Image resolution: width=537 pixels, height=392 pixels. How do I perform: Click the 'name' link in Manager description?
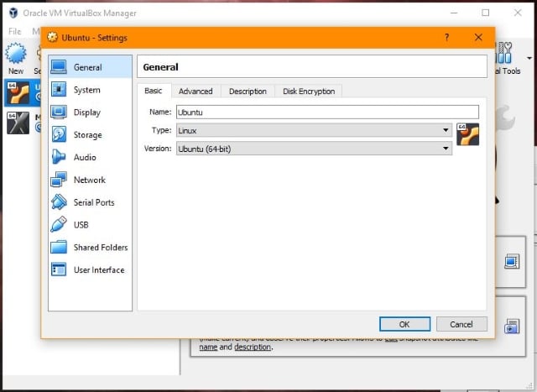click(208, 348)
